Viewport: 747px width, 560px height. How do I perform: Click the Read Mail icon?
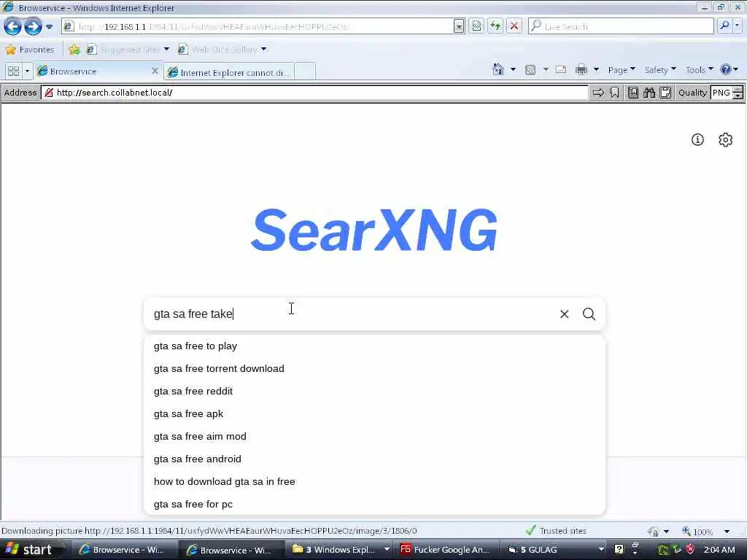click(561, 69)
